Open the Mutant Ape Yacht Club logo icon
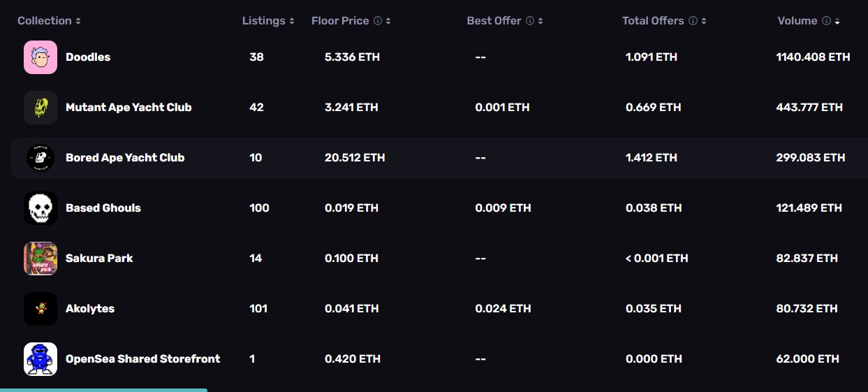The image size is (868, 392). tap(41, 108)
